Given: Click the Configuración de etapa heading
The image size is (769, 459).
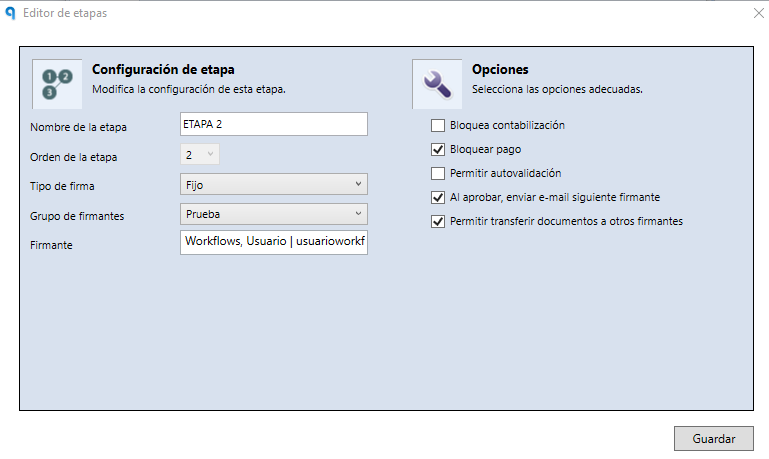Looking at the screenshot, I should click(x=163, y=70).
